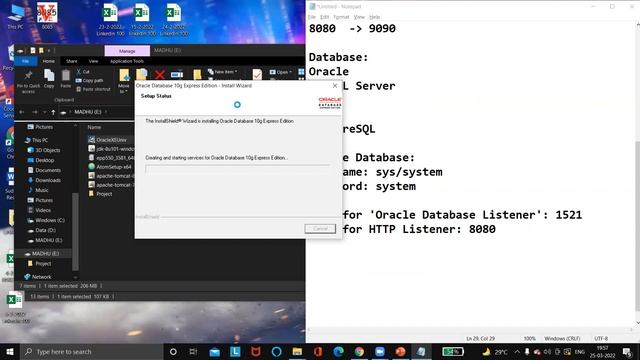Select Data (D:) drive in navigation pane
The image size is (640, 360).
45,230
